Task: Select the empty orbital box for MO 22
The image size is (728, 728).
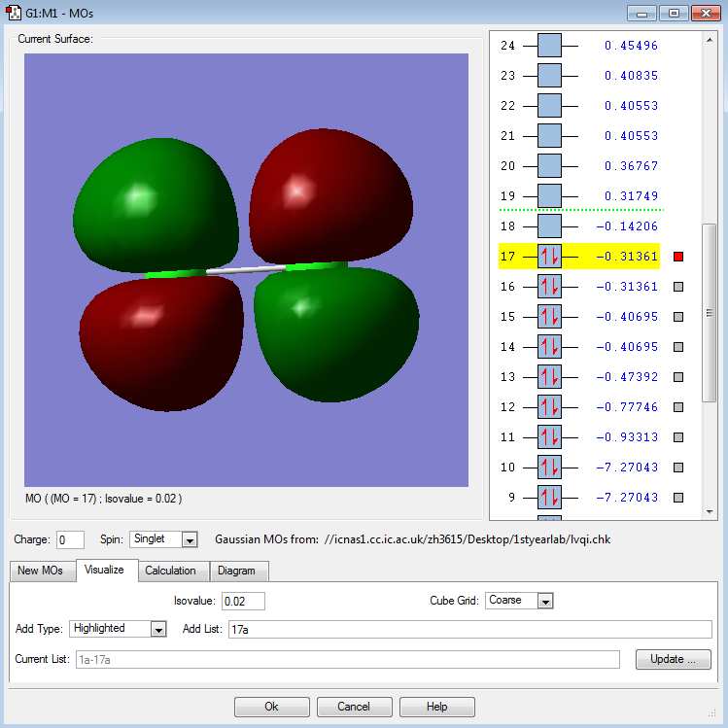Action: coord(549,105)
